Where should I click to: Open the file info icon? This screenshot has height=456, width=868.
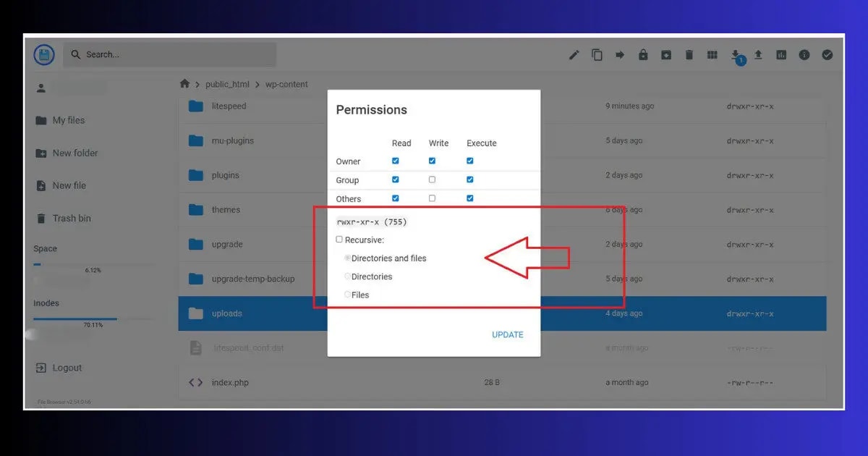pyautogui.click(x=804, y=54)
